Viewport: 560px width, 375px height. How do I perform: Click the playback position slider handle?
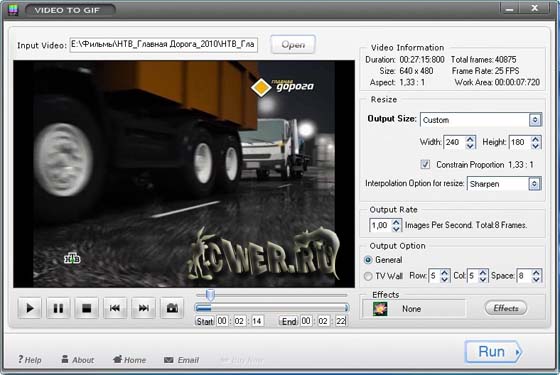point(210,295)
